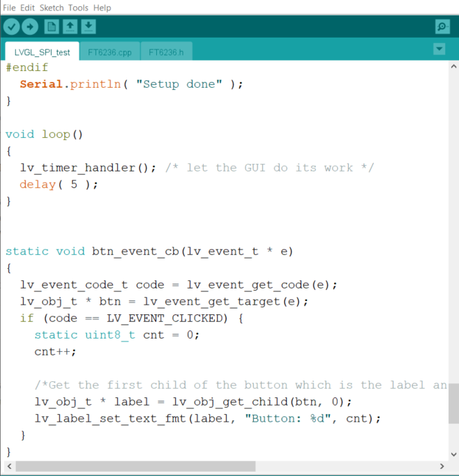Screen dimensions: 459x476
Task: Click the horizontal scrollbar left arrow
Action: 9,466
